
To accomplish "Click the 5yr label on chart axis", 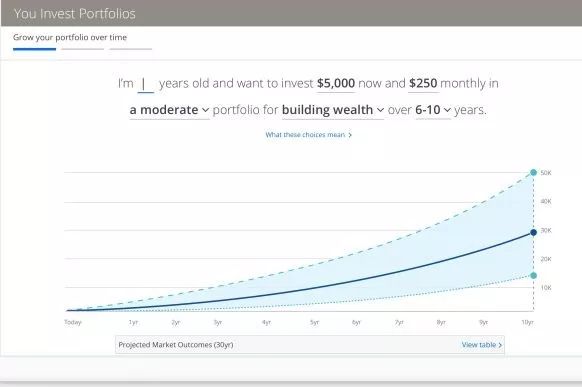I will tap(314, 322).
